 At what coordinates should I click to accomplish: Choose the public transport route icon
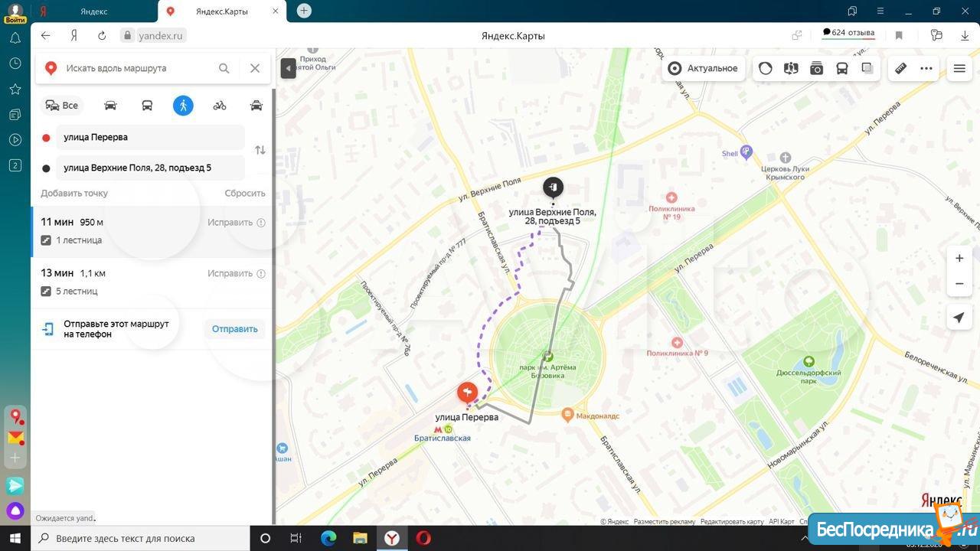coord(147,106)
